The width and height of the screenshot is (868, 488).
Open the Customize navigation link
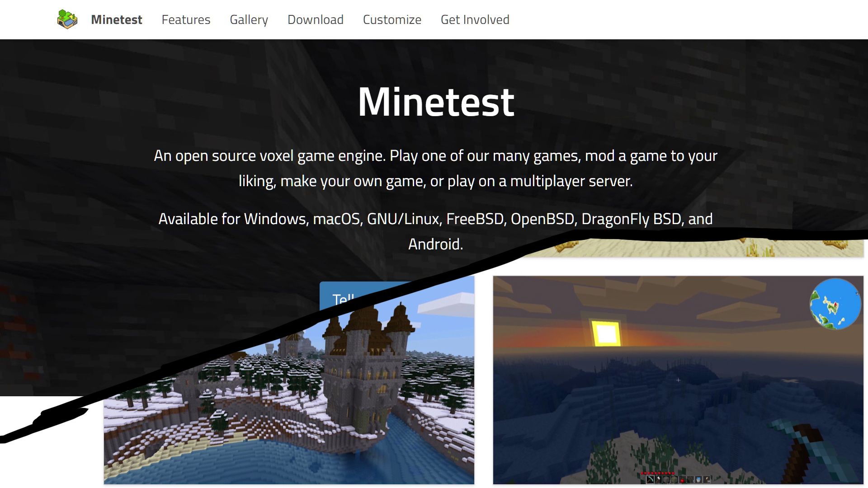pos(392,19)
